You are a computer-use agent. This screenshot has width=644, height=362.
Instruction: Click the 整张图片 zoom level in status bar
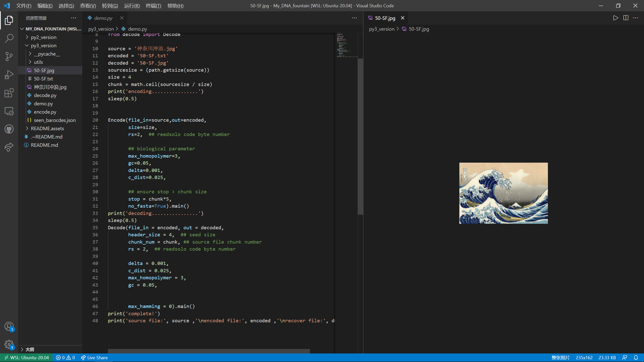(560, 357)
